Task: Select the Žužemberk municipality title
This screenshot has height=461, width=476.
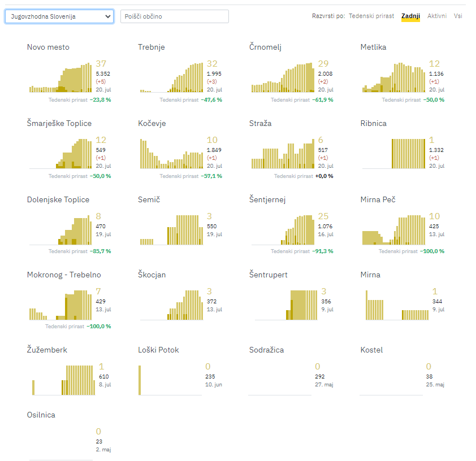Action: [x=47, y=350]
